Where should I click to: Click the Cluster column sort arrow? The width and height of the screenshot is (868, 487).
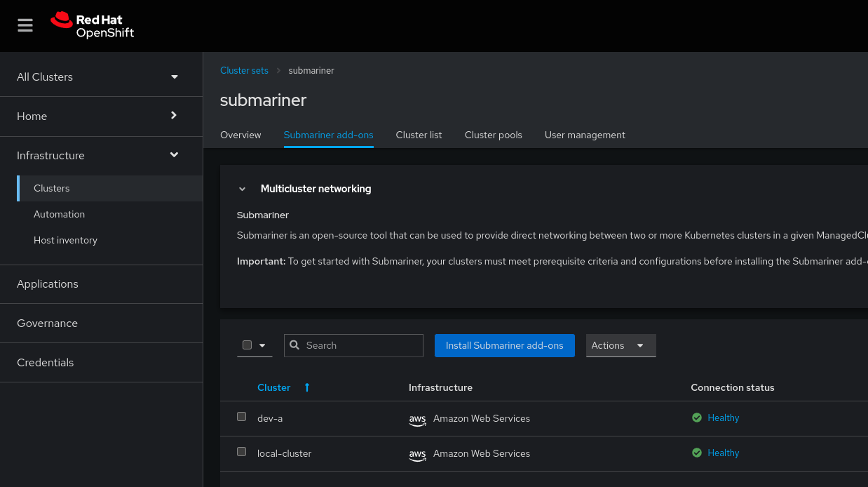click(x=306, y=387)
